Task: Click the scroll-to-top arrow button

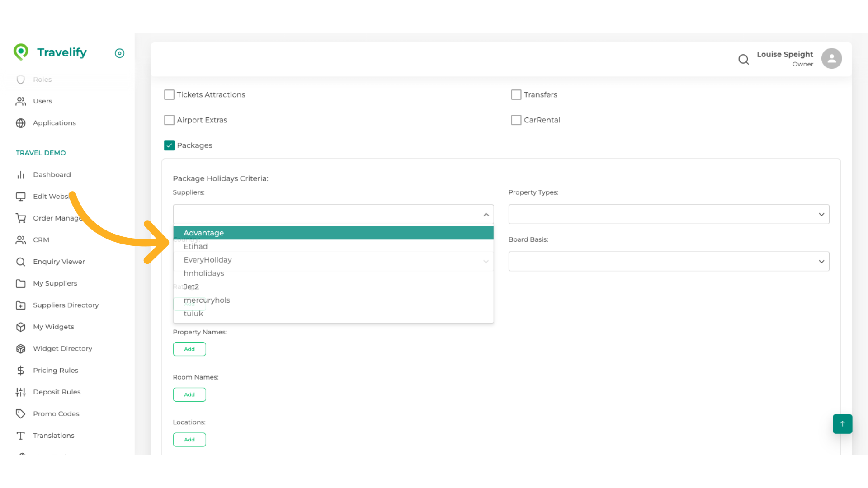Action: 842,424
